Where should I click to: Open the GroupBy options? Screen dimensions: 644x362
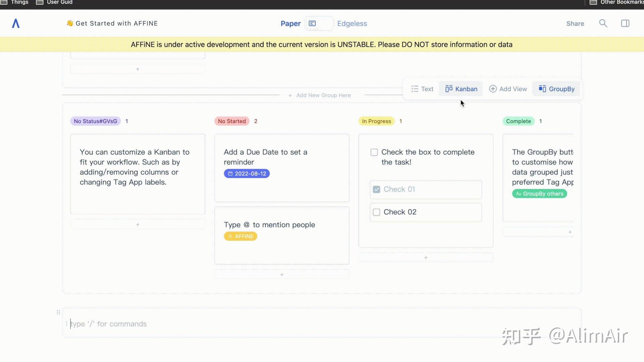tap(557, 89)
